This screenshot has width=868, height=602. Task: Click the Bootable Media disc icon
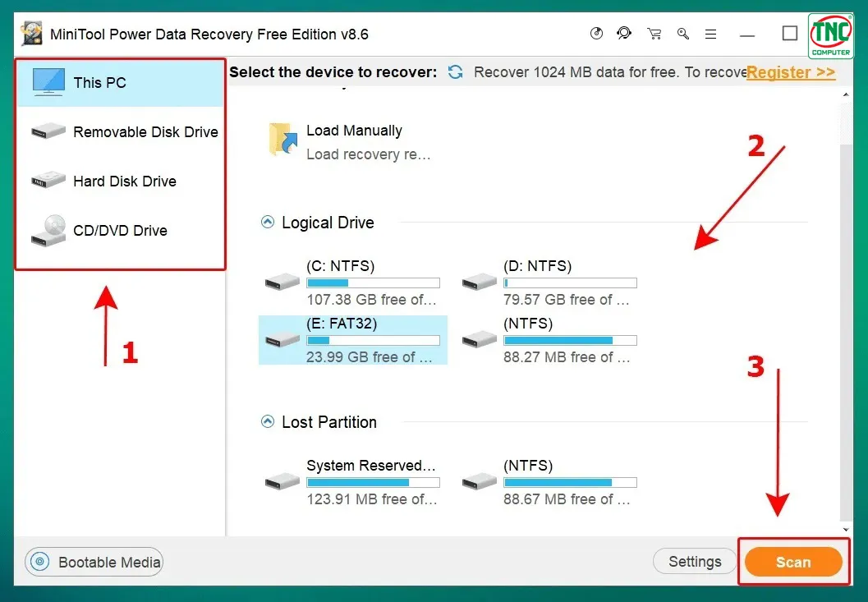point(40,562)
